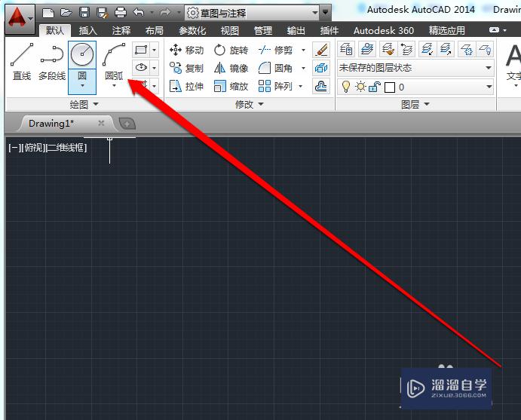Screen dimensions: 521x420
Task: Click the Copy (复制) tool
Action: [x=186, y=68]
